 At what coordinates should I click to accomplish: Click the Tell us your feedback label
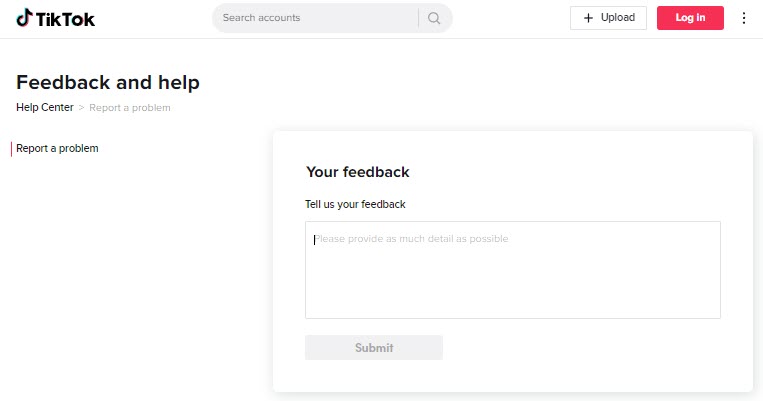(x=355, y=204)
